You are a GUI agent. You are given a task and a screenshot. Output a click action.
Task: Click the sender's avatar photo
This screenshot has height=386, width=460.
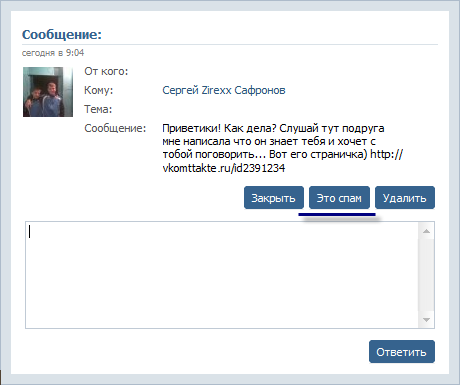point(48,92)
